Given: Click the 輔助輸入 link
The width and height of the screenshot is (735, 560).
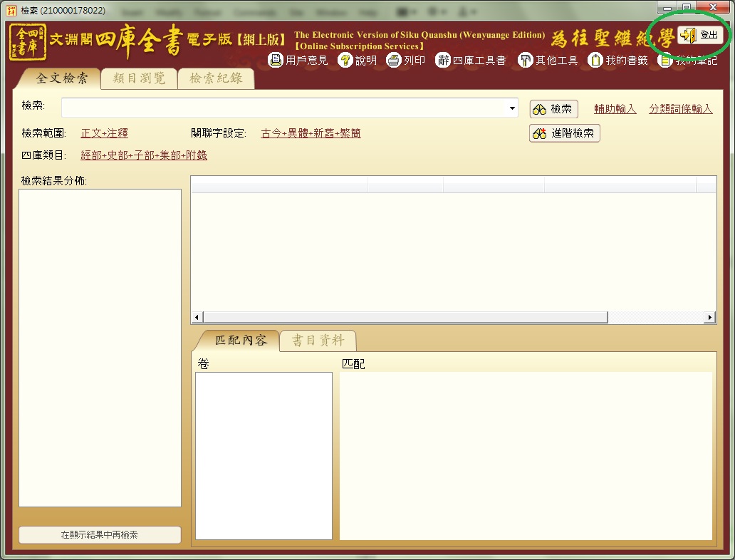Looking at the screenshot, I should pos(615,109).
